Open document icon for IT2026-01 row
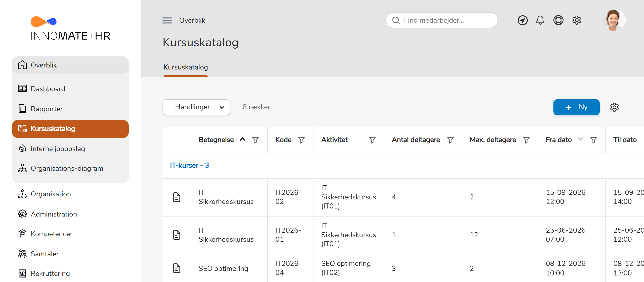The width and height of the screenshot is (644, 282). 177,235
